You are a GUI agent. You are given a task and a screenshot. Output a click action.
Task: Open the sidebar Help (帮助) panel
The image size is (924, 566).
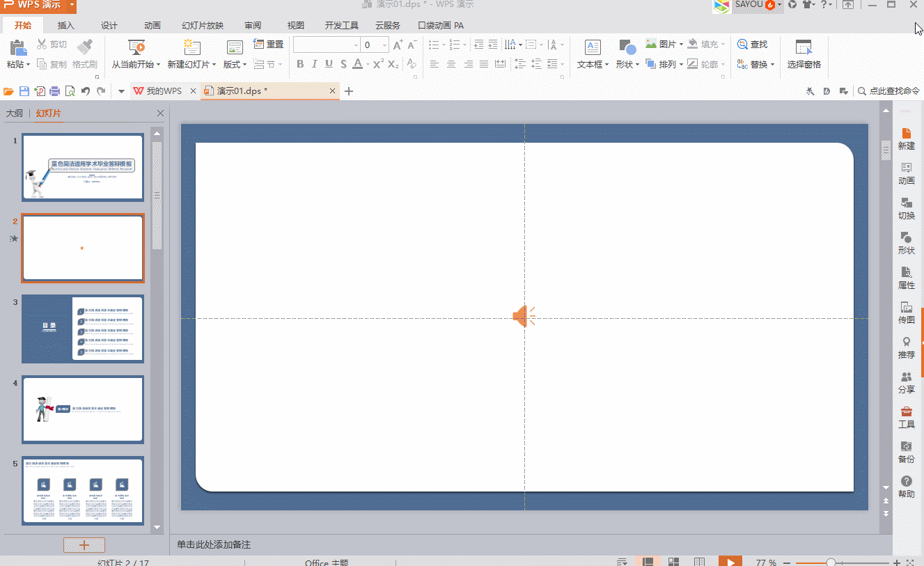(906, 487)
